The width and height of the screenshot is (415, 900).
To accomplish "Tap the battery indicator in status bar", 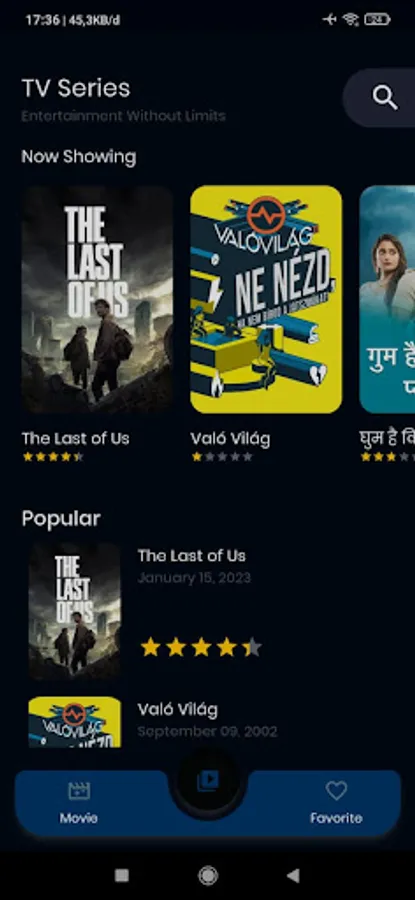I will click(378, 20).
